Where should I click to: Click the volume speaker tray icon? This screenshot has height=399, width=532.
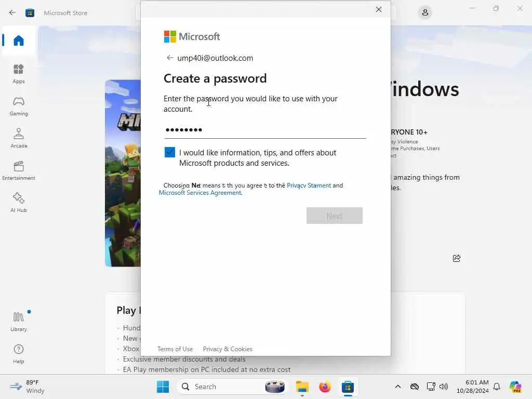click(x=444, y=387)
